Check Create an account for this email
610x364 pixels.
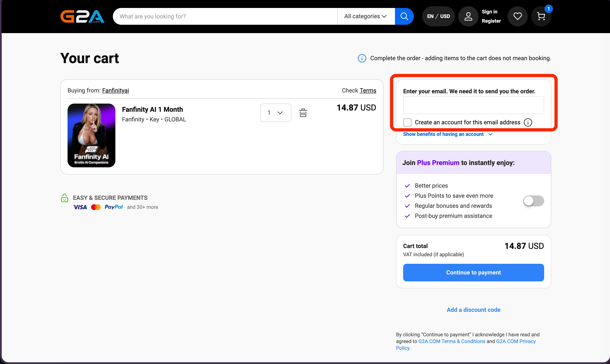click(x=407, y=122)
